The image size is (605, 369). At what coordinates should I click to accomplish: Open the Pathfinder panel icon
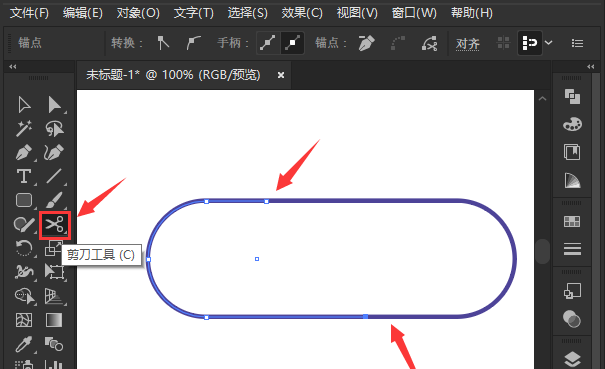[x=572, y=96]
